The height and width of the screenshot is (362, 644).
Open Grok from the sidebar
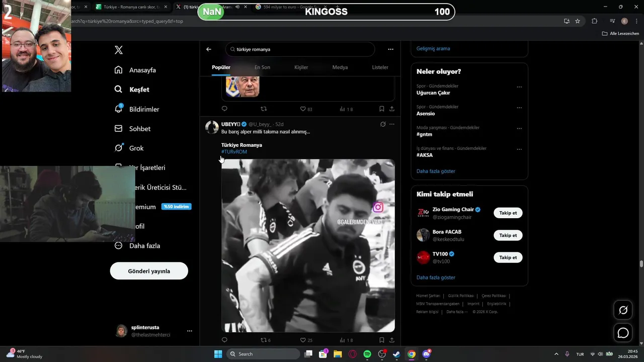129,148
